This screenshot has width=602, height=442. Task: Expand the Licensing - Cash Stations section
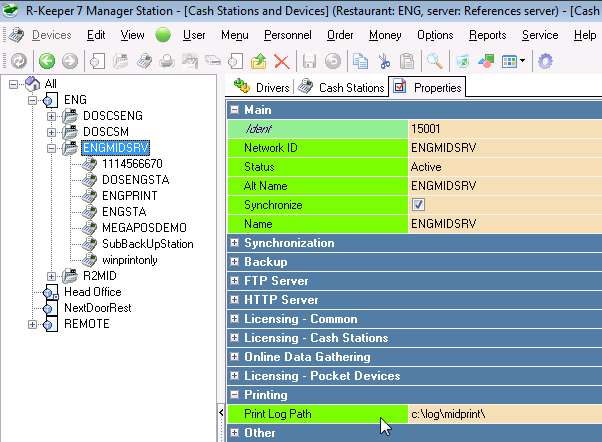coord(234,338)
